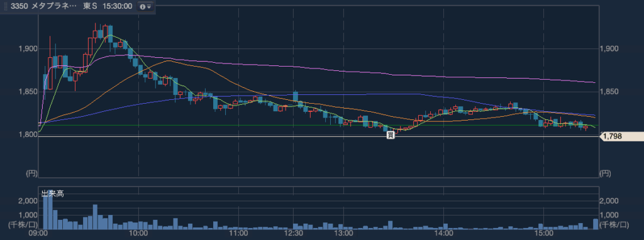Click the 15:30:00 timestamp
Image resolution: width=644 pixels, height=240 pixels.
point(117,6)
